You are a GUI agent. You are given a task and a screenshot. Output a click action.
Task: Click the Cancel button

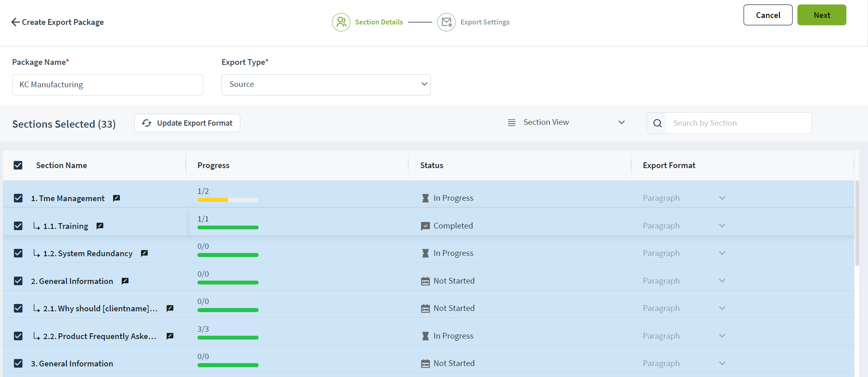click(x=768, y=15)
